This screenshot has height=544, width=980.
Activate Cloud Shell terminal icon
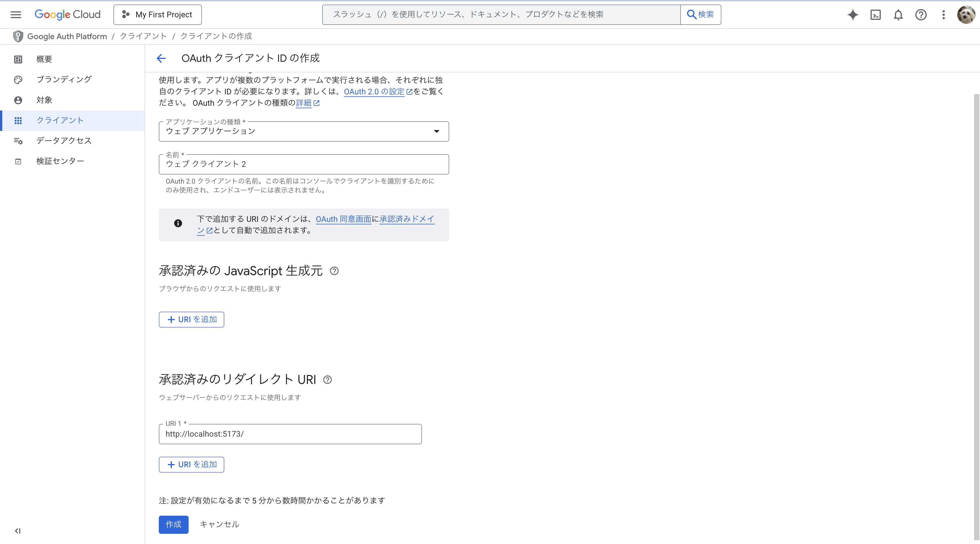coord(875,14)
